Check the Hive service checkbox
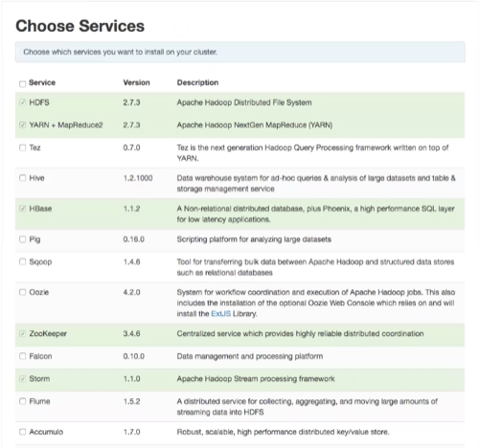 (22, 178)
